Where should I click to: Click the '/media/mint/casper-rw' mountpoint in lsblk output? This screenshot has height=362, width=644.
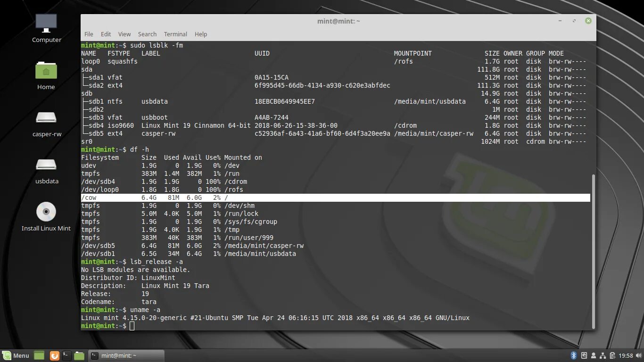point(434,133)
